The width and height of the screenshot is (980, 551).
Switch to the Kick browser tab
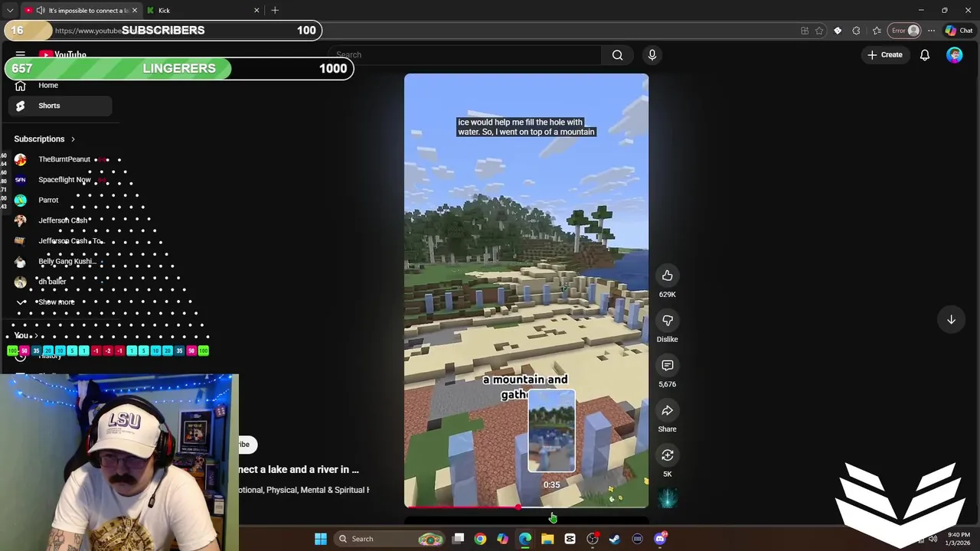click(x=204, y=10)
